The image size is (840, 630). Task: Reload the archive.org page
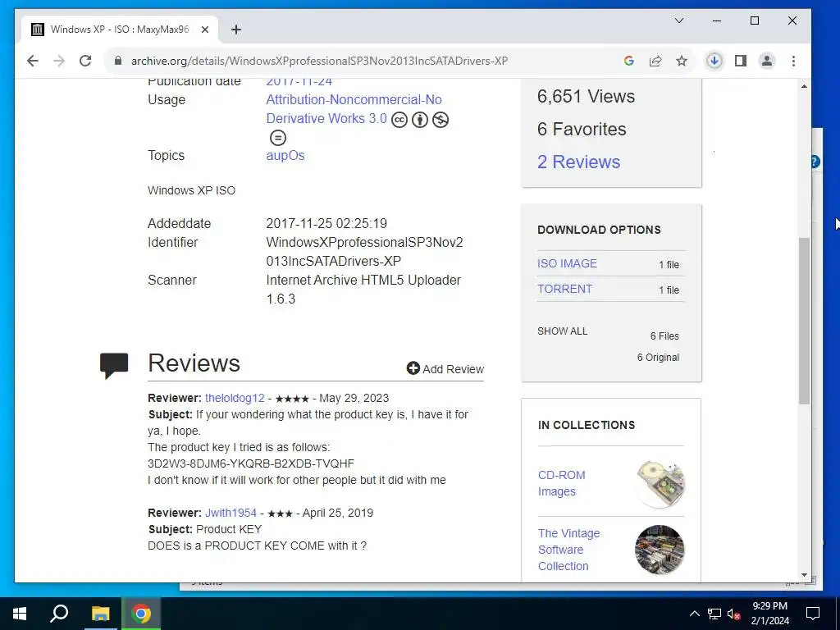(85, 61)
